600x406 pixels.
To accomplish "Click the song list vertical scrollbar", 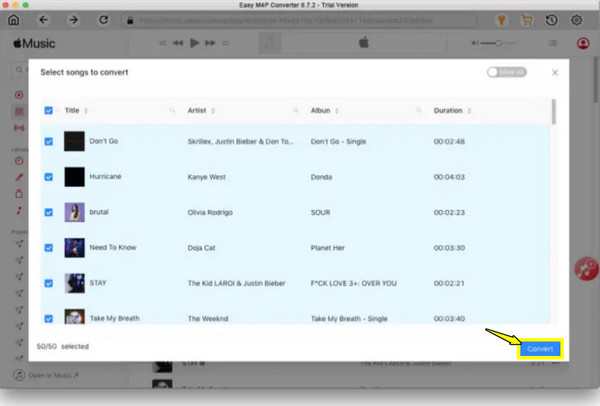I will point(554,112).
